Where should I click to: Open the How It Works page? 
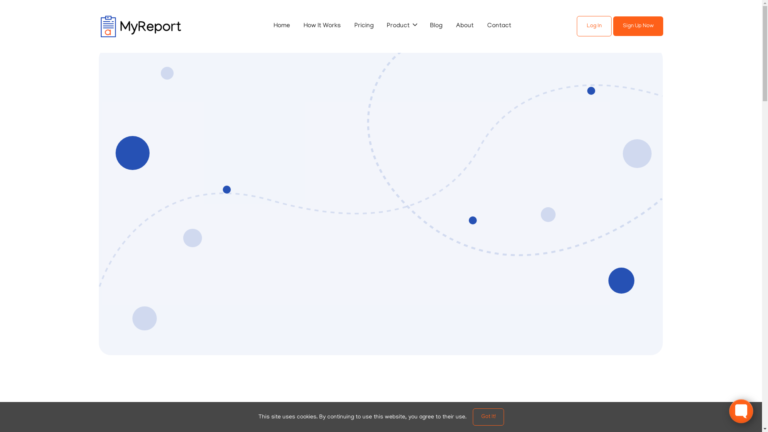(322, 25)
